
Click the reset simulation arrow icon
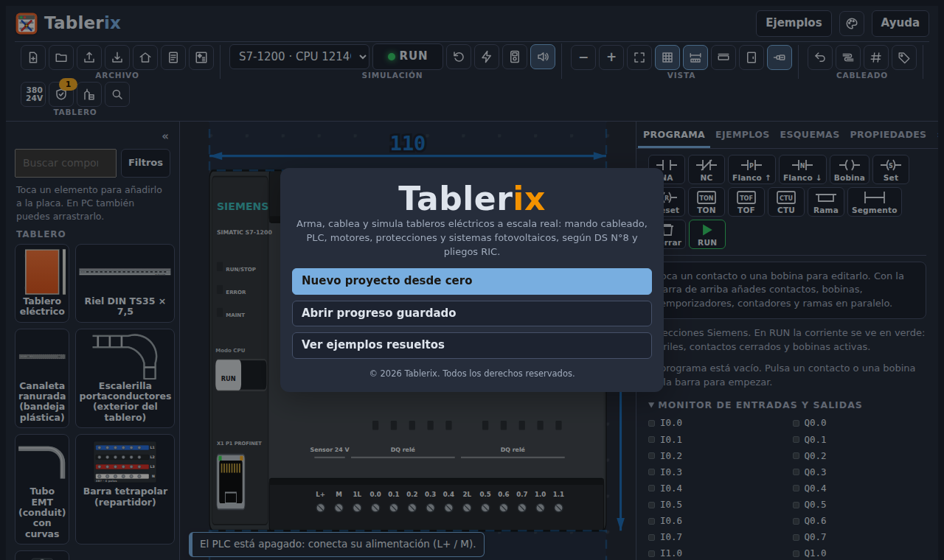[459, 57]
